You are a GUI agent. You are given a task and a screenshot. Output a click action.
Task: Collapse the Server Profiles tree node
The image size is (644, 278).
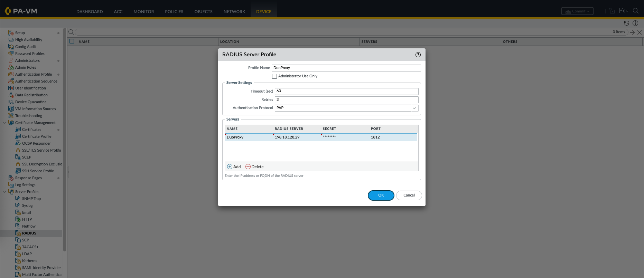[4, 192]
